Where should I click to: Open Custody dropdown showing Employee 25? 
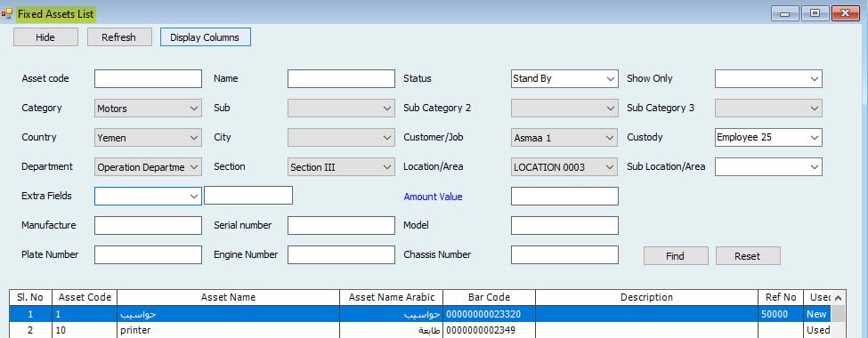(768, 137)
